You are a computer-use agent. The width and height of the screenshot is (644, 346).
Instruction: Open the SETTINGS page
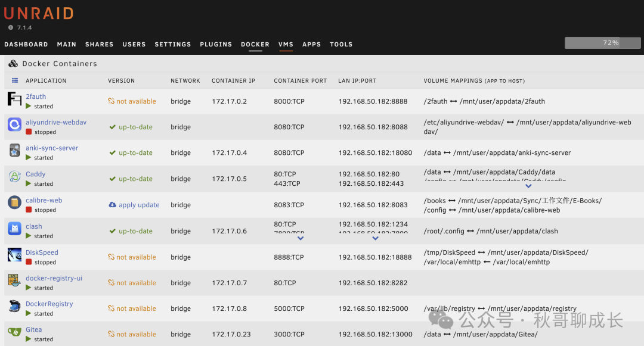tap(173, 44)
